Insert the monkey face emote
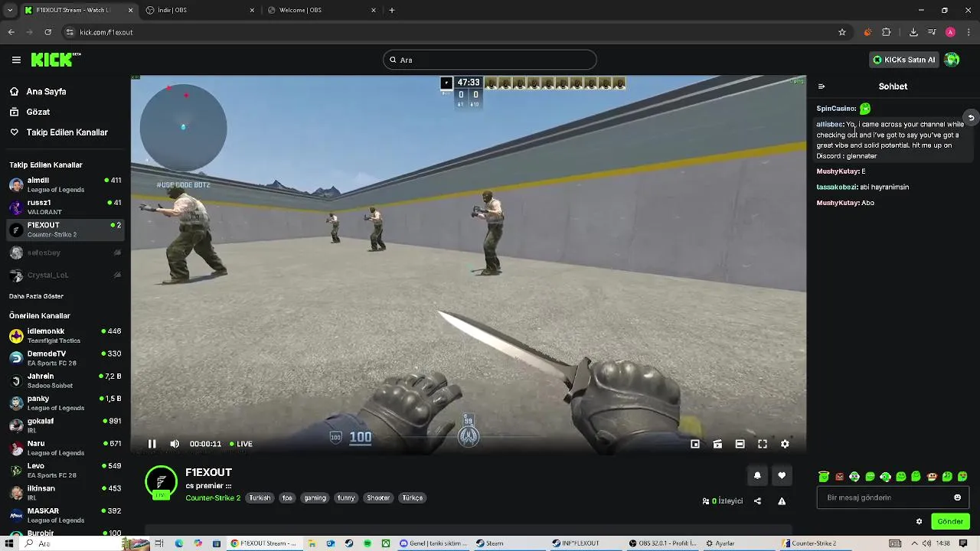This screenshot has height=551, width=980. [x=932, y=477]
